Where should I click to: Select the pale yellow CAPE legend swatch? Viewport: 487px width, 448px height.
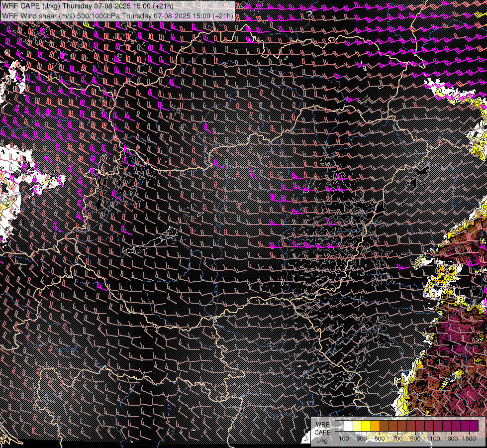click(x=358, y=426)
